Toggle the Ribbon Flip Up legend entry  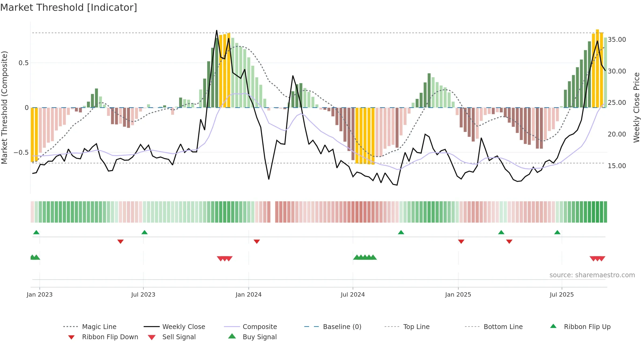(580, 327)
